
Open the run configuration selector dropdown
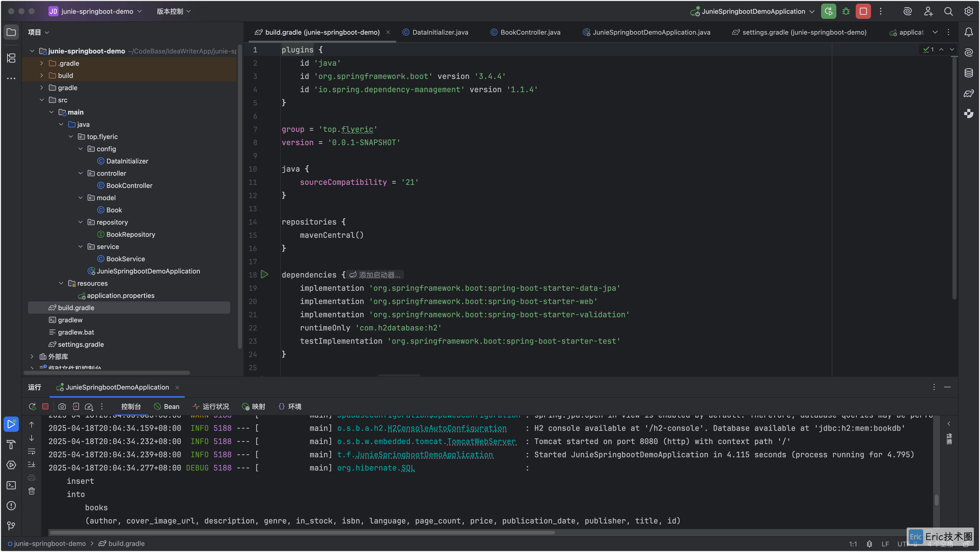pyautogui.click(x=753, y=11)
